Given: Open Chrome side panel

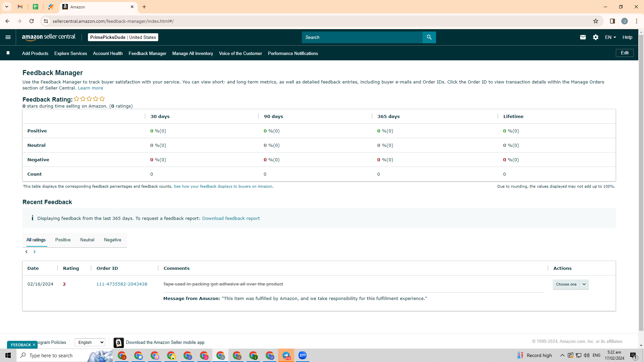Looking at the screenshot, I should (x=612, y=21).
